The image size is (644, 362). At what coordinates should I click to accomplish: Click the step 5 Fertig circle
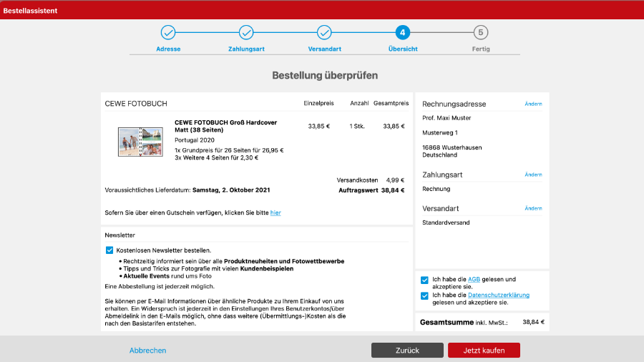(x=481, y=32)
